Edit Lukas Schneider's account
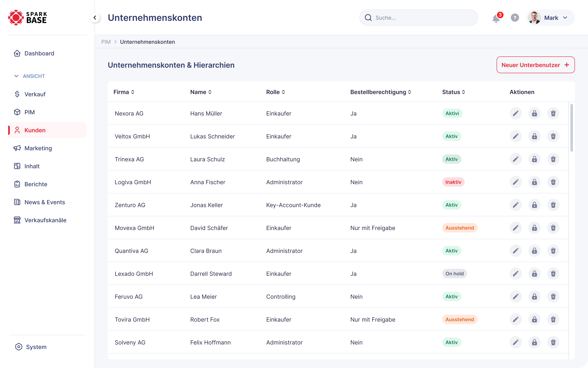This screenshot has height=368, width=588. [x=516, y=136]
